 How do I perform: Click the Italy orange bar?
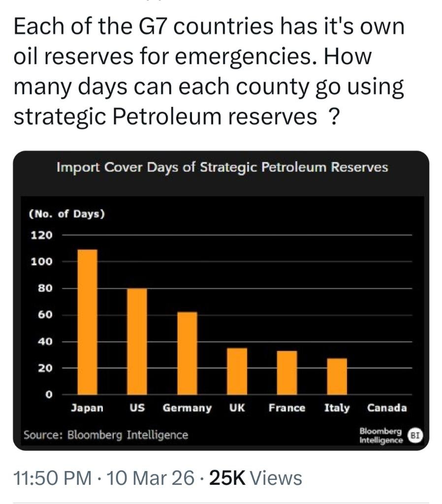337,376
